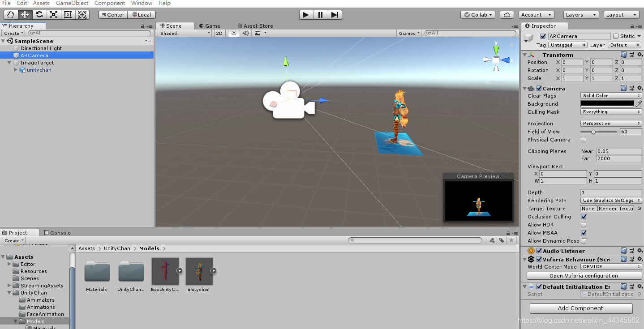Select the Move tool
The image size is (644, 329).
pos(25,14)
